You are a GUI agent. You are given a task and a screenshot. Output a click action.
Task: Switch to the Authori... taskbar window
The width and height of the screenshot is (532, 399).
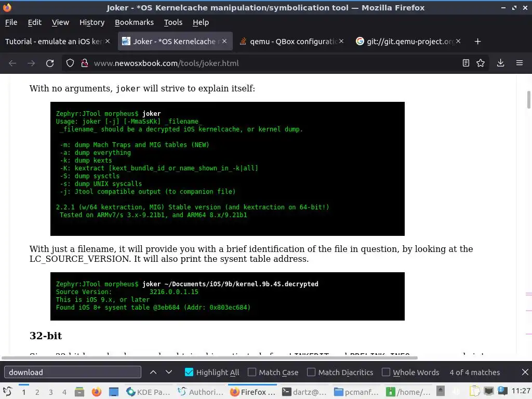point(201,392)
